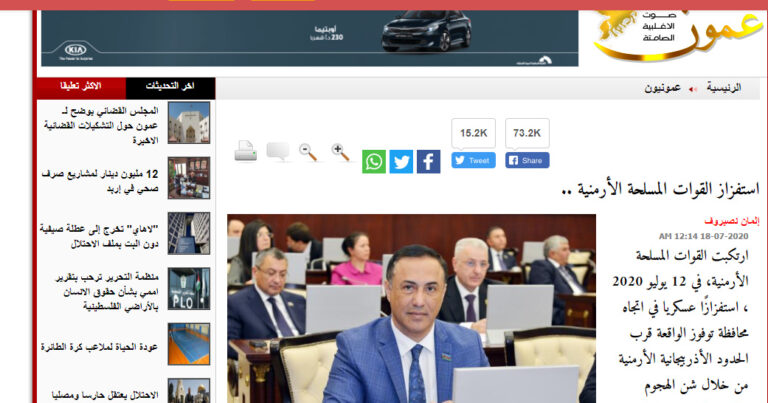Increase font size with zoom-in magnifier
The height and width of the screenshot is (403, 768).
tap(340, 152)
